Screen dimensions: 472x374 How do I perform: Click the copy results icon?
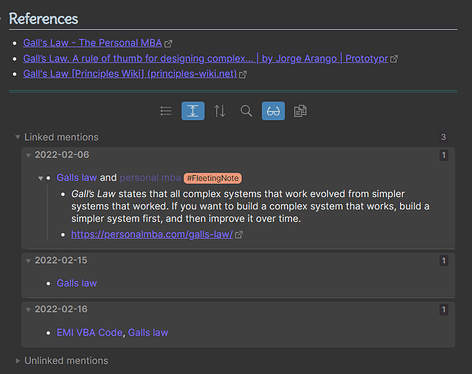pos(300,111)
